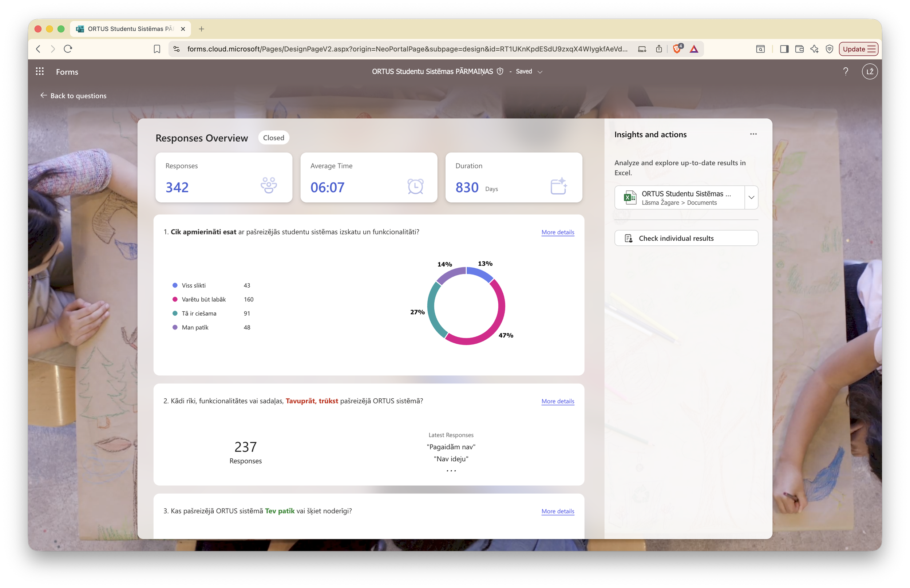Open the Microsoft 365 app launcher grid
The height and width of the screenshot is (588, 910).
pyautogui.click(x=40, y=71)
